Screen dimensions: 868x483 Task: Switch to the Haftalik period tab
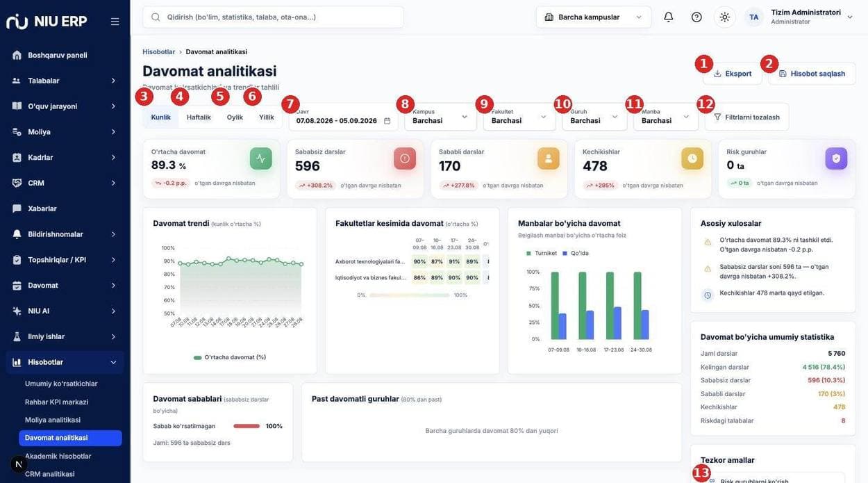click(x=199, y=117)
